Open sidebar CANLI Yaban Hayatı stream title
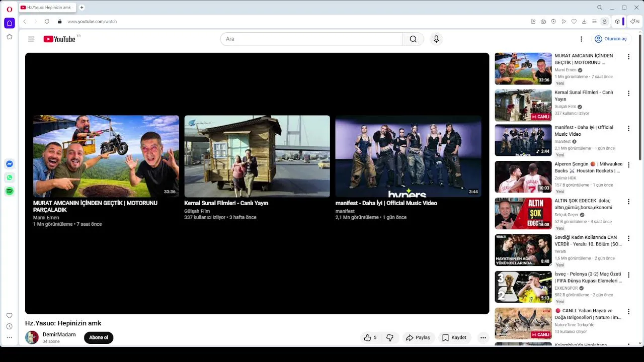This screenshot has height=362, width=644. pyautogui.click(x=588, y=314)
